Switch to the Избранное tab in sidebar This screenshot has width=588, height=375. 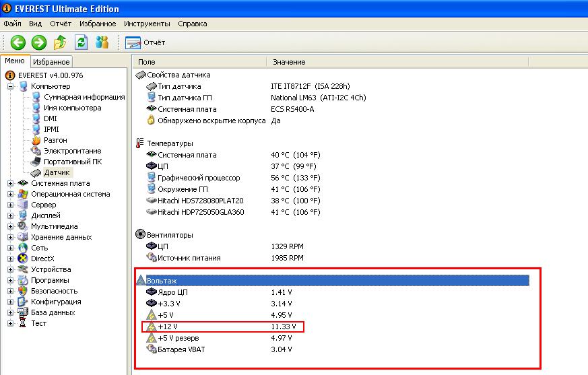coord(51,62)
